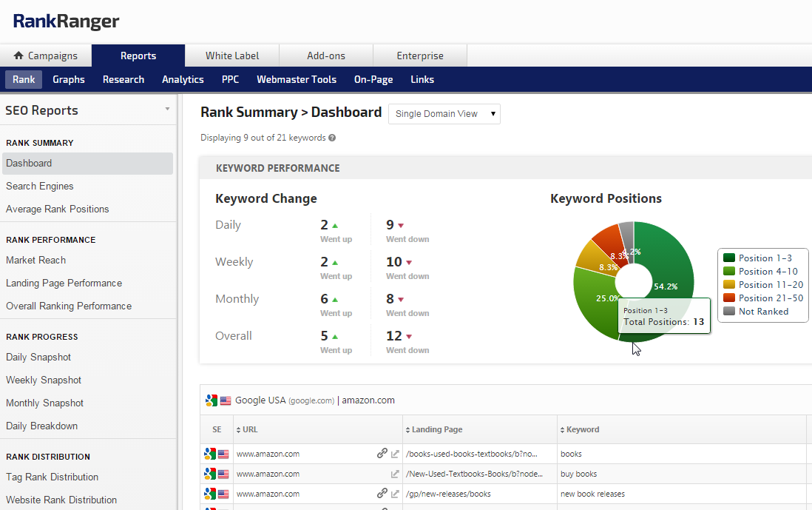Open external link icon in buy books row
The height and width of the screenshot is (510, 812).
point(395,474)
